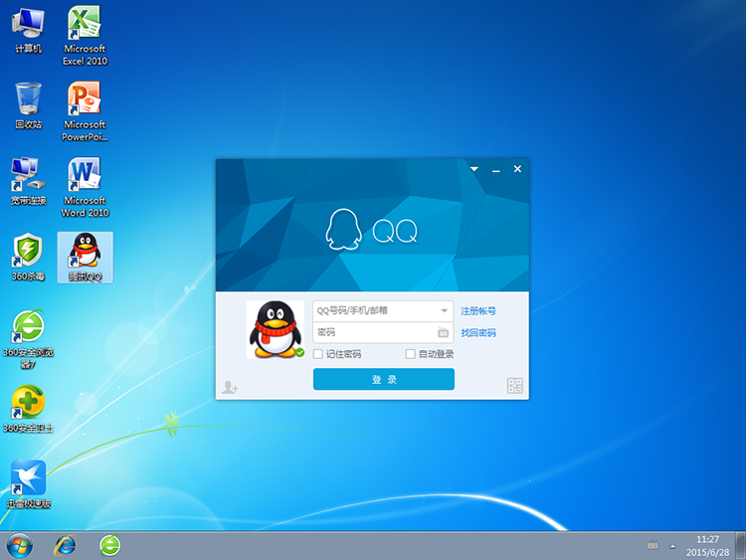Show hidden system tray icons

point(672,546)
